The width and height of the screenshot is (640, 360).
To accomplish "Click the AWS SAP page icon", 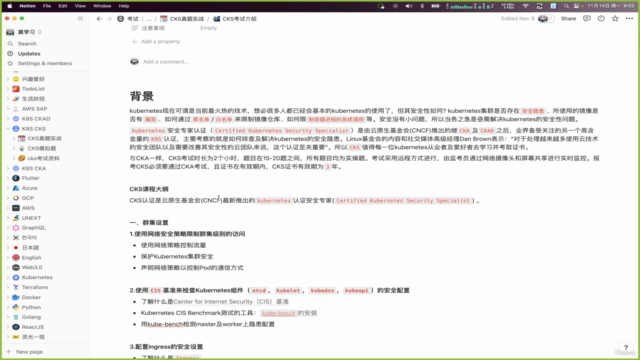I will [x=16, y=109].
